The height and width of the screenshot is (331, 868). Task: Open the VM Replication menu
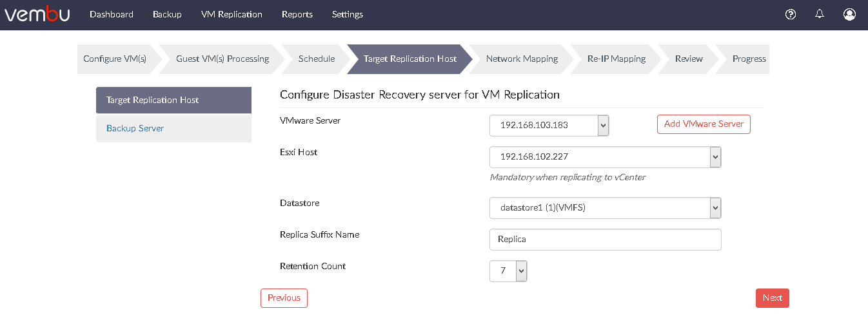232,14
